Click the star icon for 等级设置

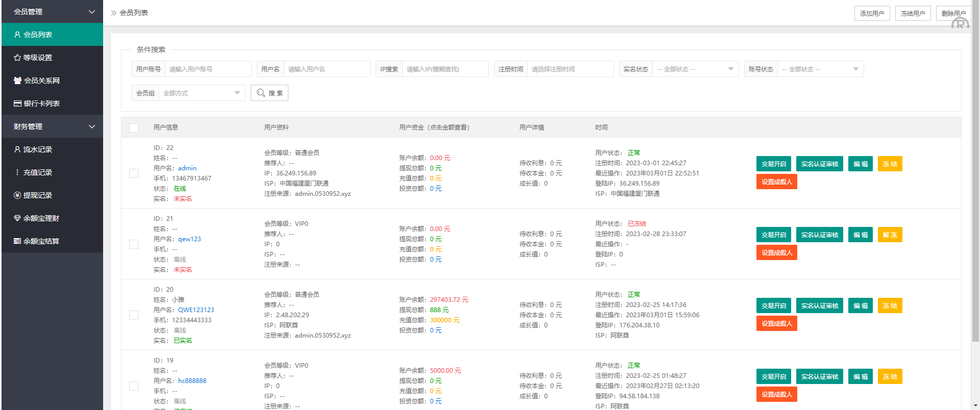pyautogui.click(x=17, y=58)
